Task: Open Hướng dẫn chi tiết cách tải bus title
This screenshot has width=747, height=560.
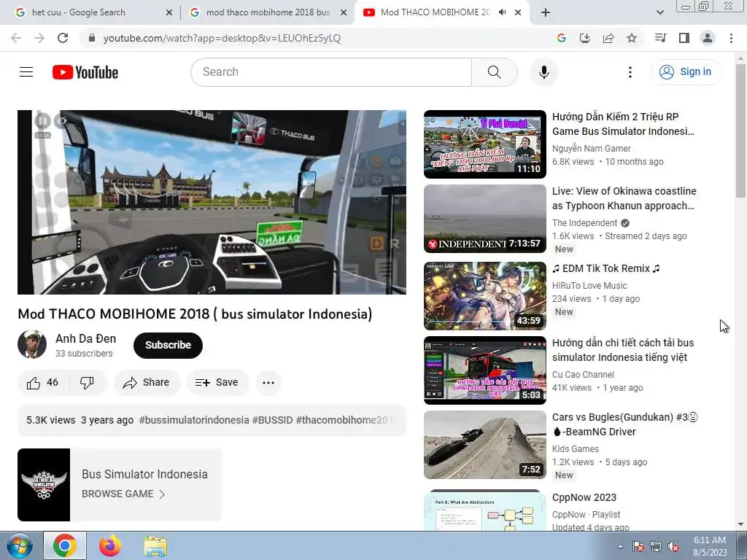Action: tap(623, 350)
